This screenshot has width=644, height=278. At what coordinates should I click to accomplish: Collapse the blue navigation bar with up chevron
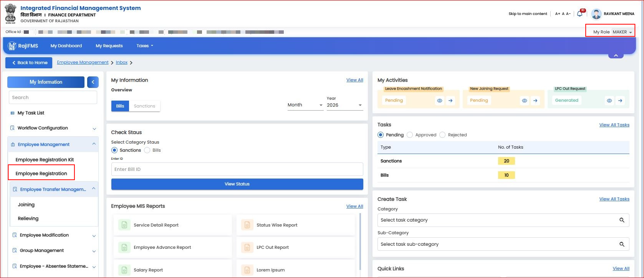point(616,55)
